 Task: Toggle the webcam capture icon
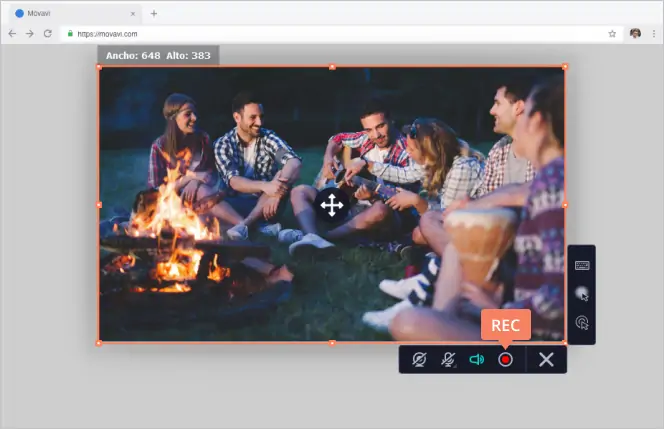419,360
